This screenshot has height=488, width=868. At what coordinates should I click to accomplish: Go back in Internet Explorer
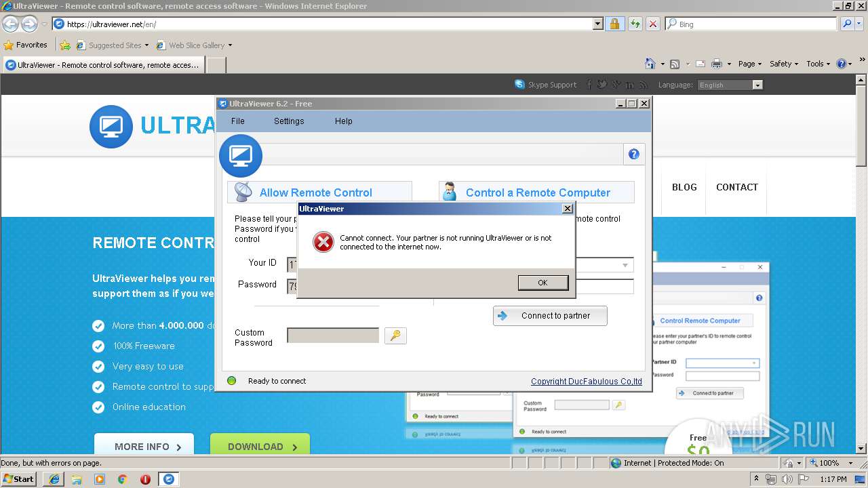pos(10,24)
